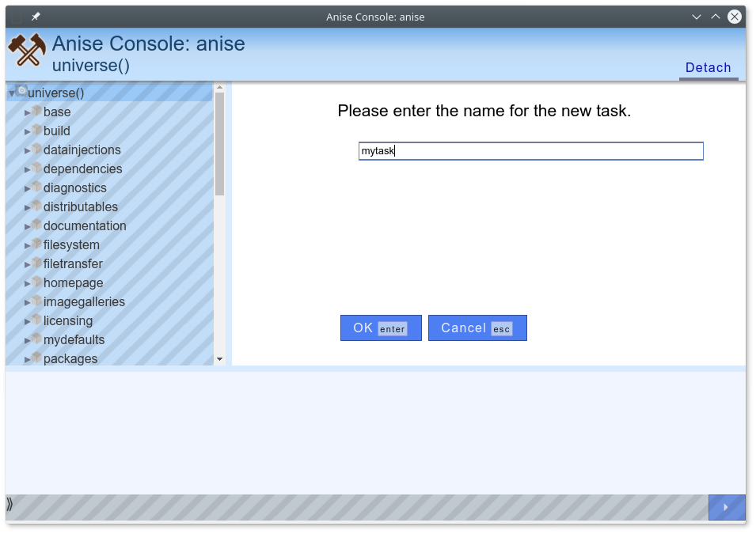Image resolution: width=756 pixels, height=534 pixels.
Task: Expand the mydefaults tree node
Action: [28, 341]
